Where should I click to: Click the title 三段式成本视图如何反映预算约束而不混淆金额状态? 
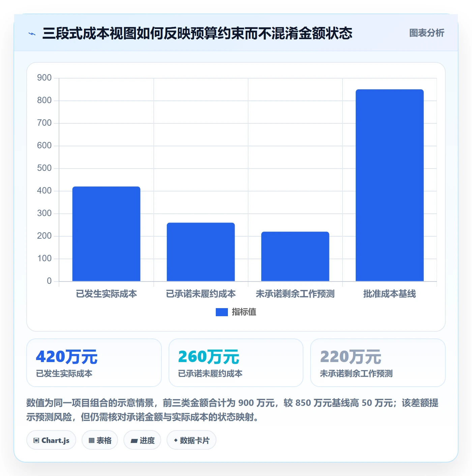(x=198, y=33)
